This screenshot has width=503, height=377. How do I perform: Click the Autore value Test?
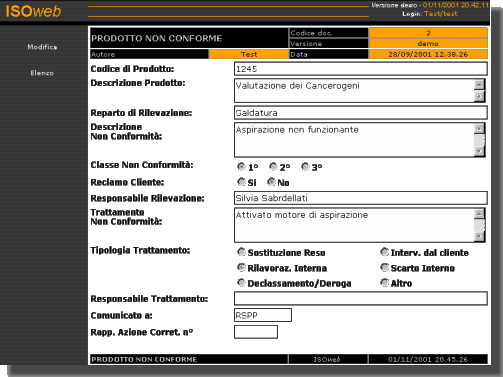[249, 54]
